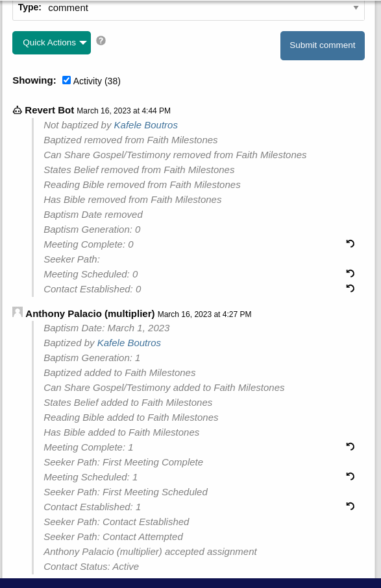Submit the comment
381x588 pixels.
point(323,45)
